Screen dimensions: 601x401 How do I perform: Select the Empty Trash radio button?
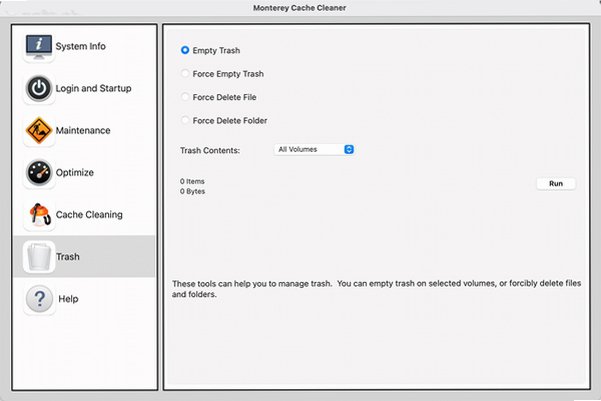point(185,50)
